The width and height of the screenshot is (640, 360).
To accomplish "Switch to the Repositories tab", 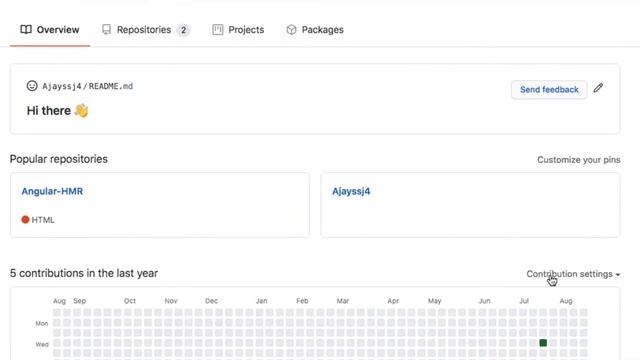I will (146, 30).
